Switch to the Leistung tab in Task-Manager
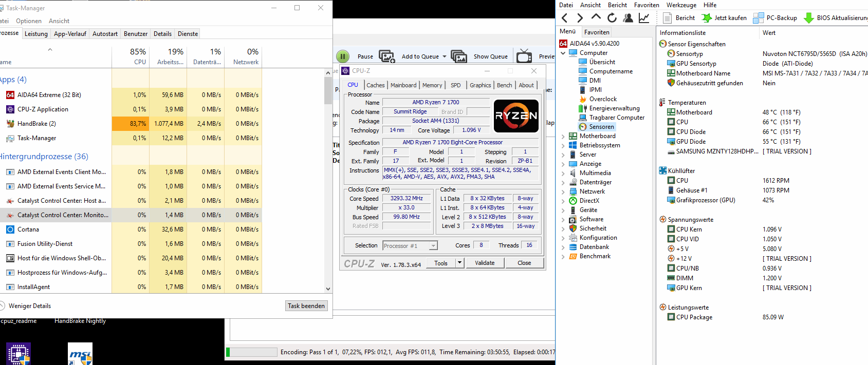This screenshot has width=868, height=365. pyautogui.click(x=36, y=34)
